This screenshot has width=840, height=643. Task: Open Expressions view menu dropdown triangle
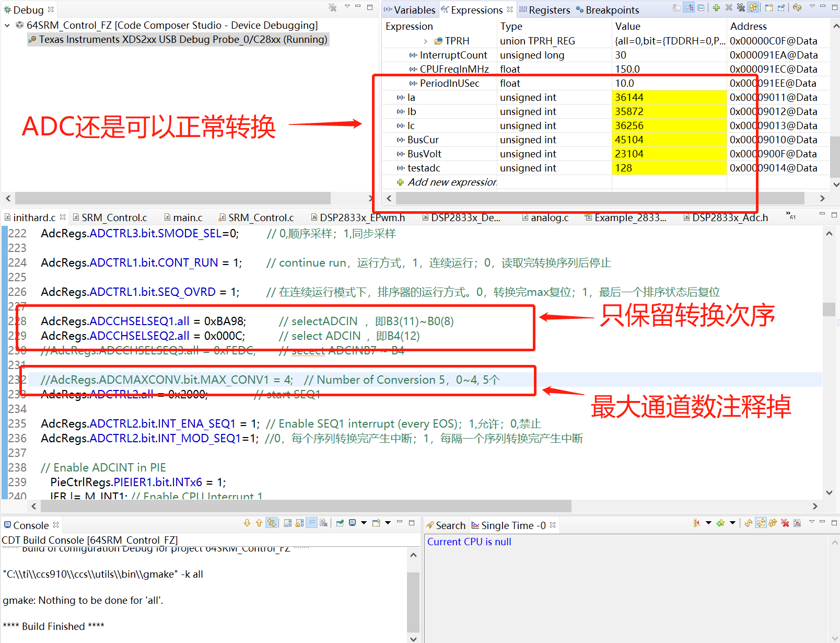click(812, 7)
